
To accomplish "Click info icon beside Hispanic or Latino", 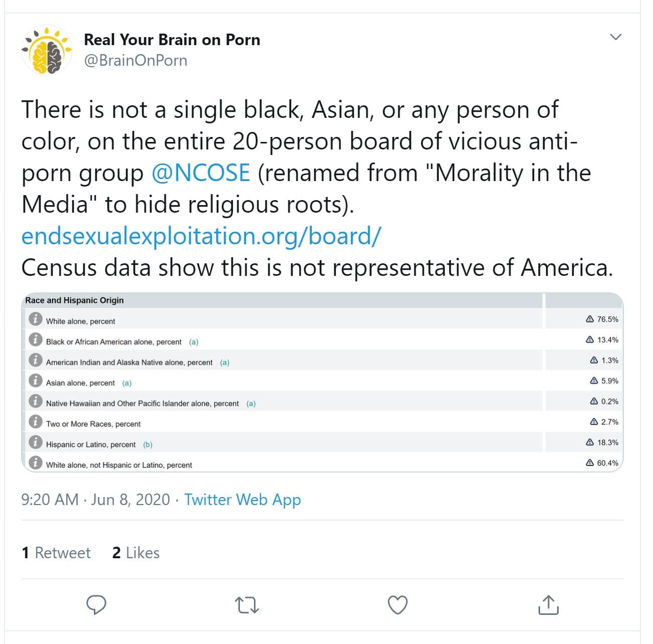I will pyautogui.click(x=35, y=442).
